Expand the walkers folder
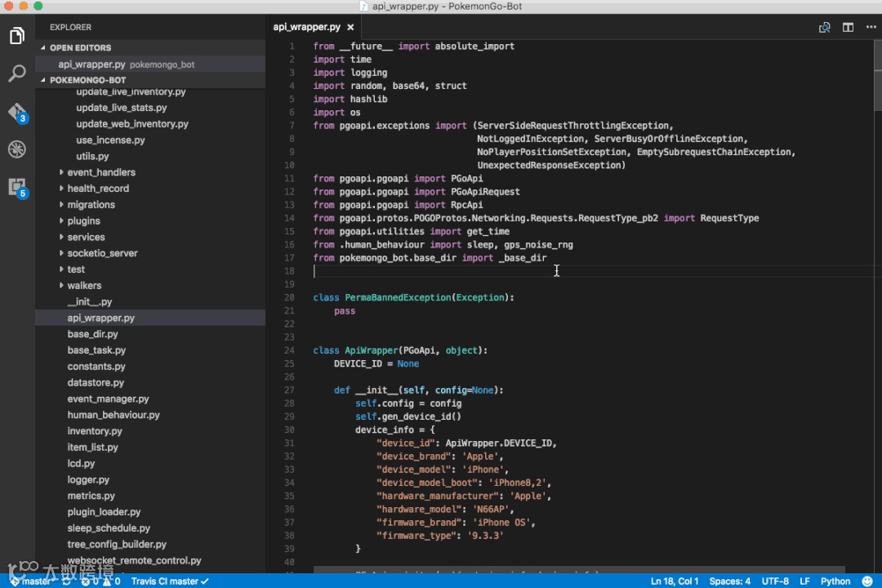This screenshot has height=588, width=882. click(x=84, y=285)
